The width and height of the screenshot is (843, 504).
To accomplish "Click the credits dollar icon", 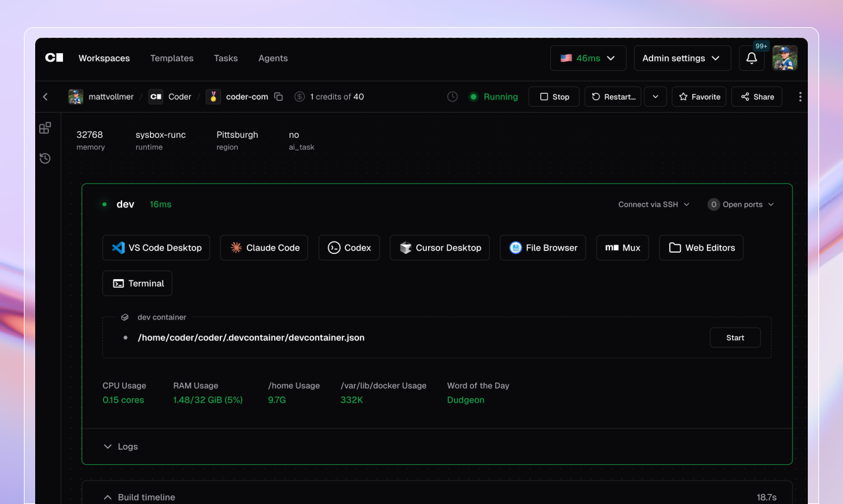I will coord(299,97).
